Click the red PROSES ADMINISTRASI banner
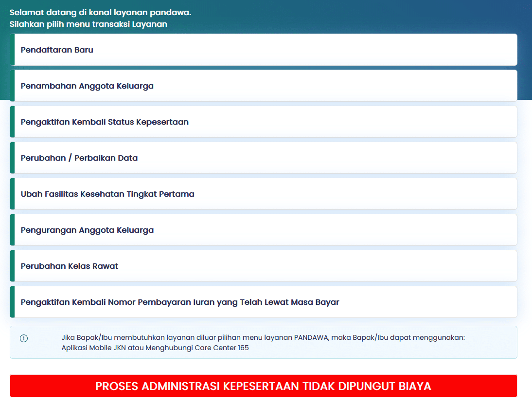The width and height of the screenshot is (532, 408). coord(263,386)
